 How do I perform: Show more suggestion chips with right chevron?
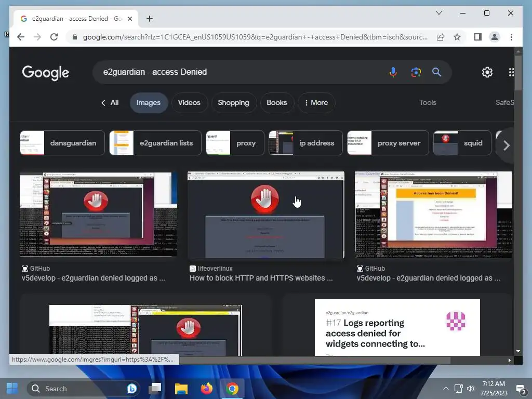point(506,145)
